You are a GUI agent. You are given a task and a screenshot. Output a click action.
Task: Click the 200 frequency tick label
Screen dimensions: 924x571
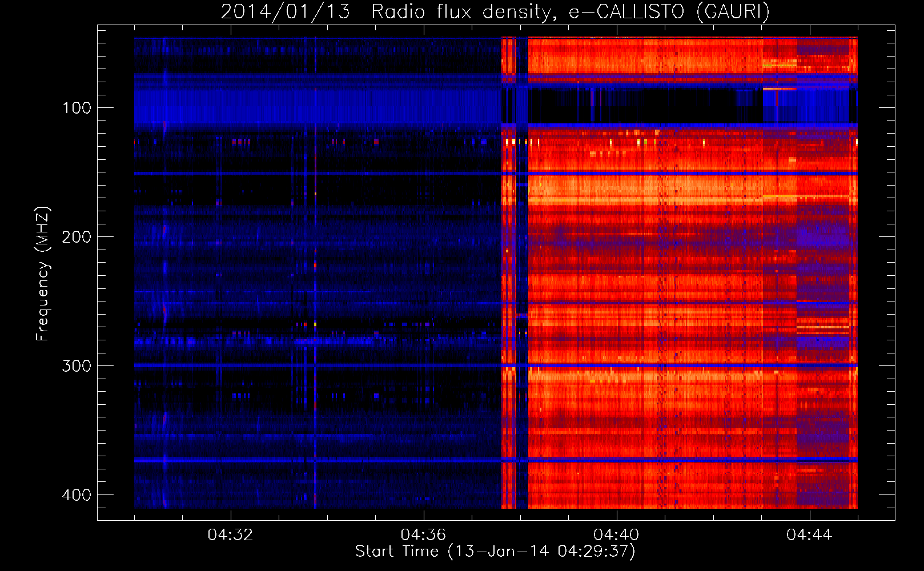click(x=77, y=237)
